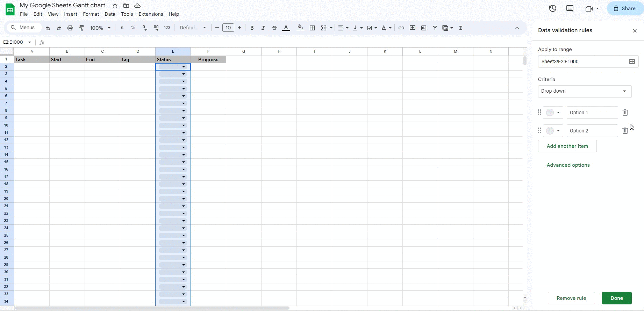Viewport: 644px width, 311px height.
Task: Click the move to folder icon
Action: point(126,6)
